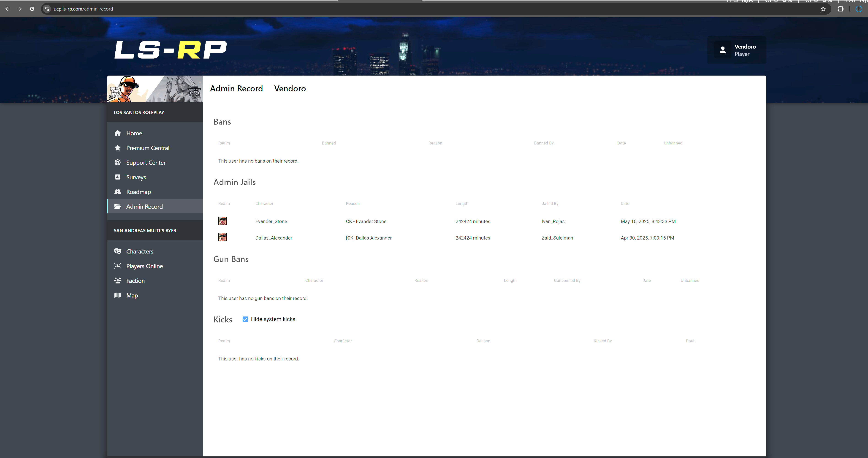This screenshot has height=458, width=868.
Task: Click the Vendoro name in page heading
Action: [x=290, y=88]
